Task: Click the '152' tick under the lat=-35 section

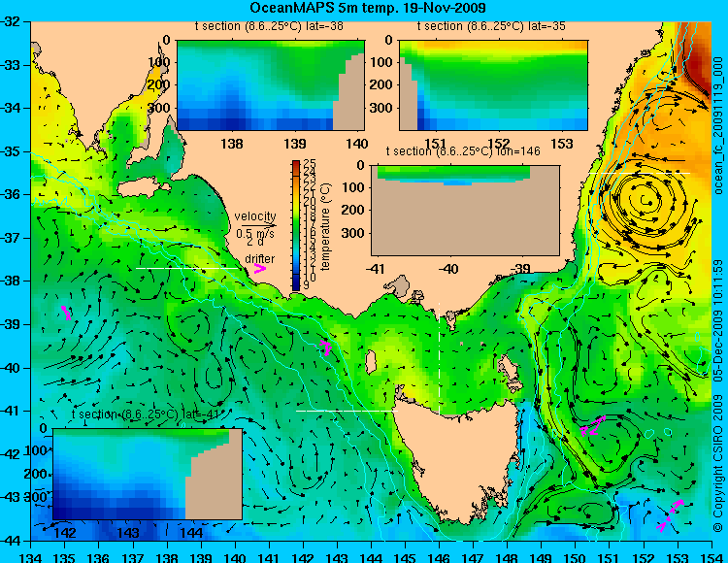Action: point(499,144)
